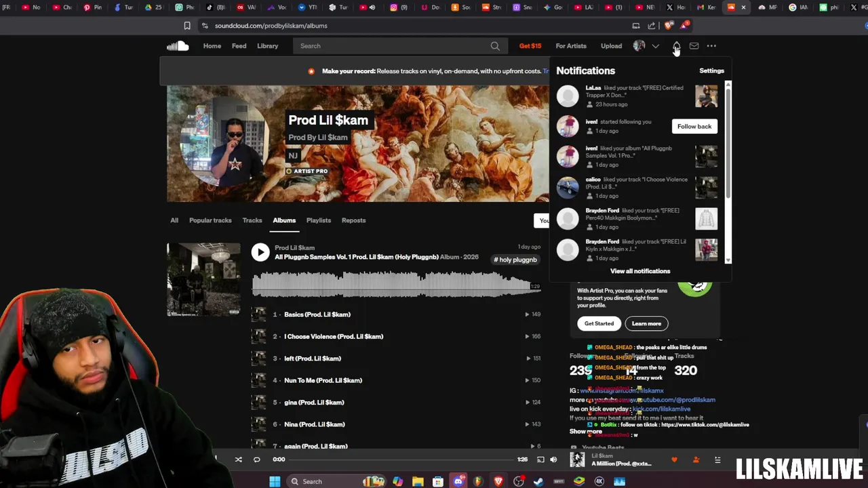Open Microsoft Store from taskbar

[x=438, y=481]
